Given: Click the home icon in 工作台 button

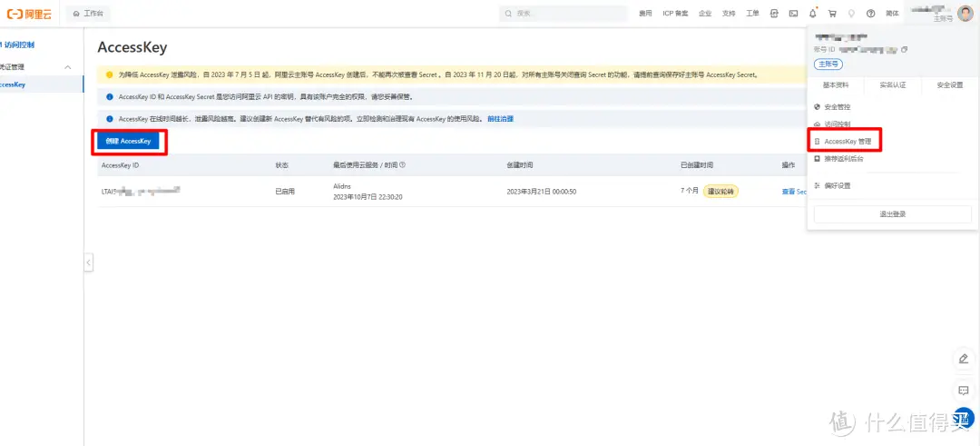Looking at the screenshot, I should click(76, 13).
